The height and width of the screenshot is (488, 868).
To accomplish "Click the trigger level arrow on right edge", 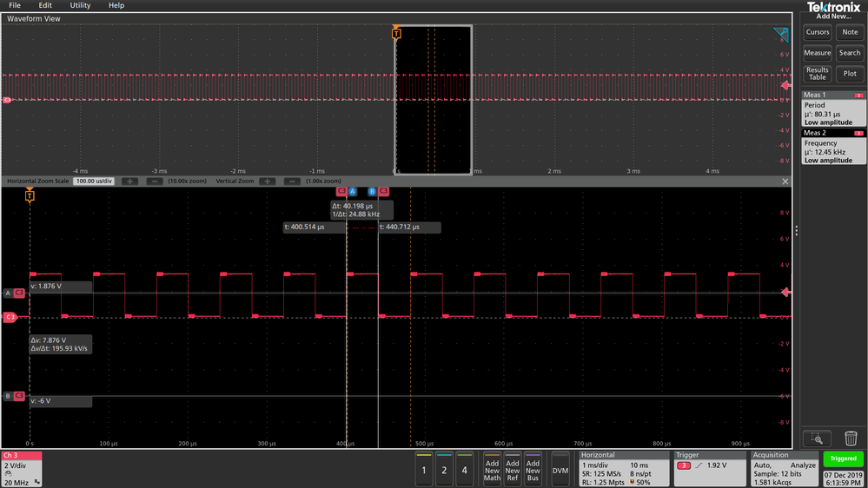I will 787,293.
